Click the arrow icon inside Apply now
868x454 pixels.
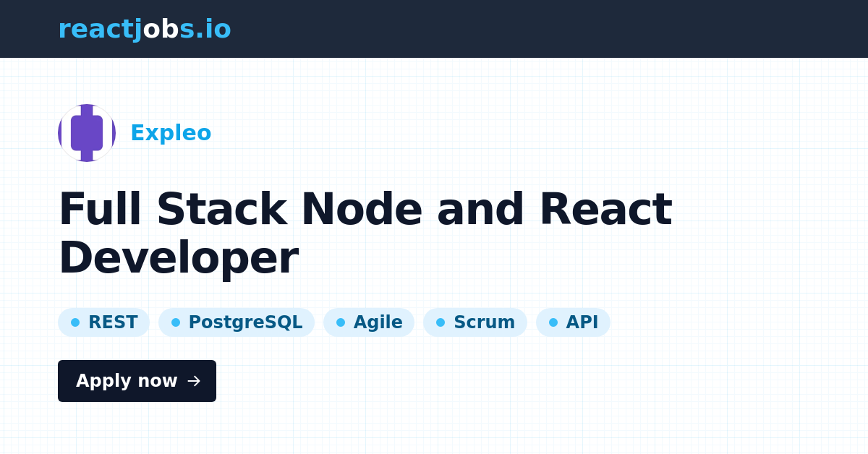(x=195, y=381)
